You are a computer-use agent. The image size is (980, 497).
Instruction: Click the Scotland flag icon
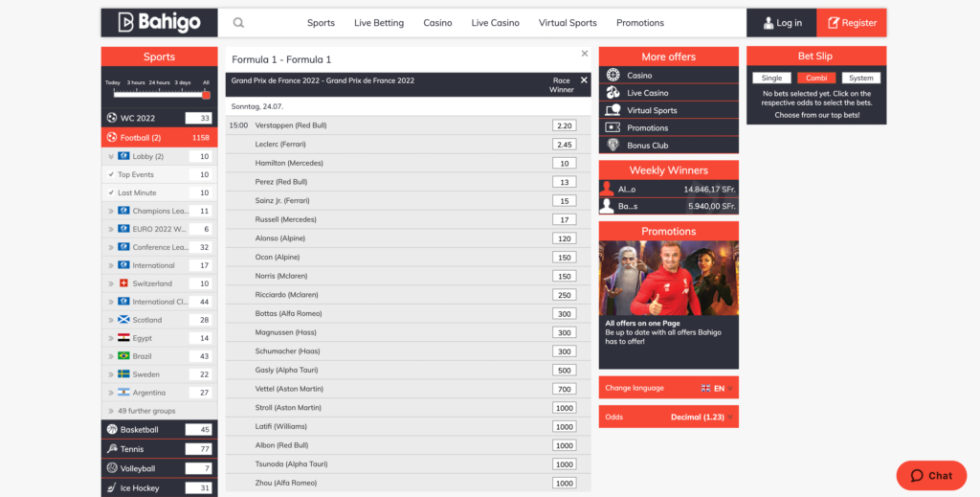(x=123, y=320)
